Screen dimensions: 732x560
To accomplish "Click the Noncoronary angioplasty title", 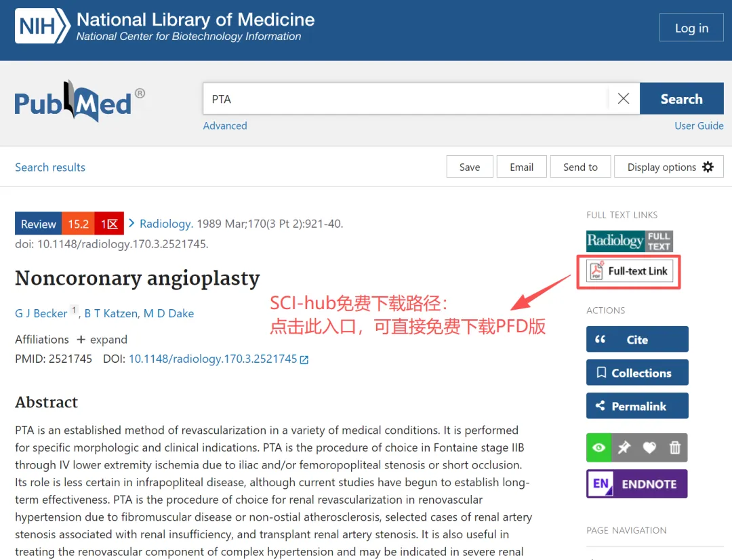I will 137,279.
